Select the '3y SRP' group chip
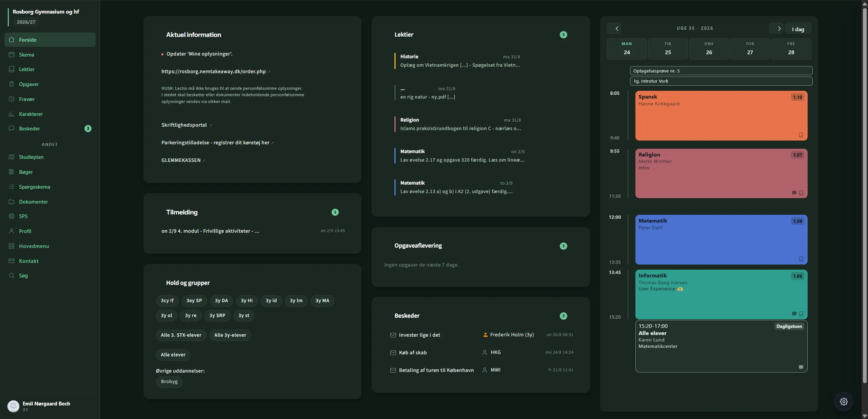The height and width of the screenshot is (419, 868). 217,315
